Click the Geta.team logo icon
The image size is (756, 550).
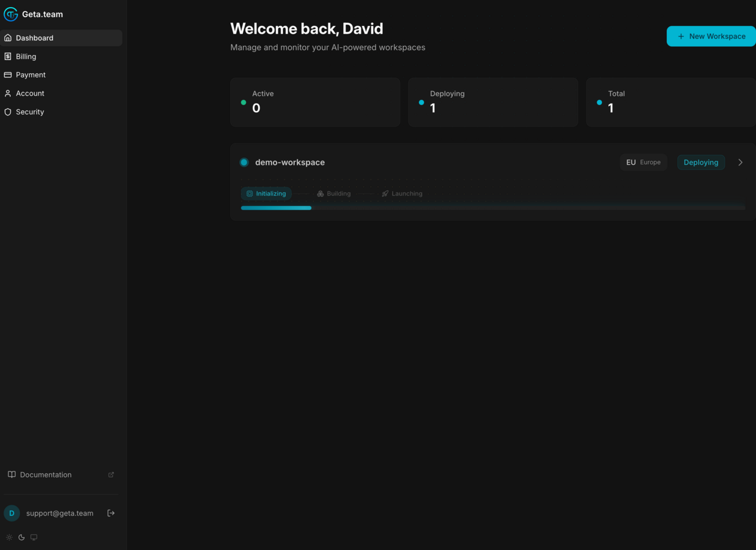tap(11, 14)
